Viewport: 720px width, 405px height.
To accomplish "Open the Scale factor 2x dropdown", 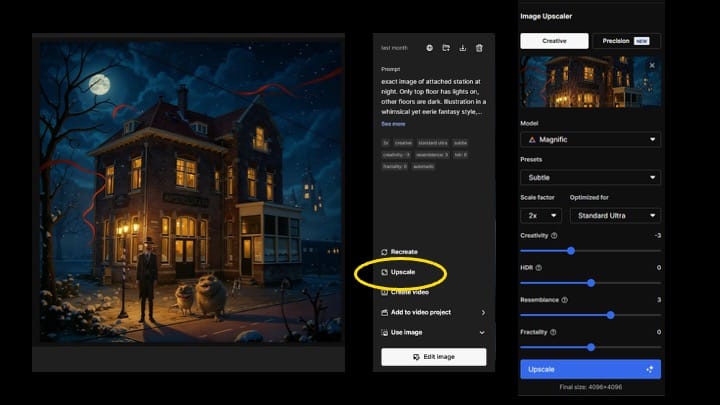I will [x=541, y=215].
